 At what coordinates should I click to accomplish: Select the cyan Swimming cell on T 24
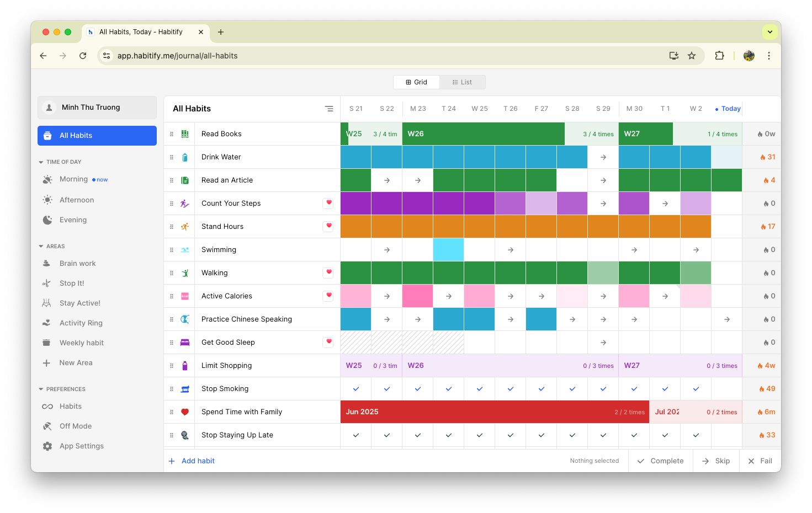point(449,250)
